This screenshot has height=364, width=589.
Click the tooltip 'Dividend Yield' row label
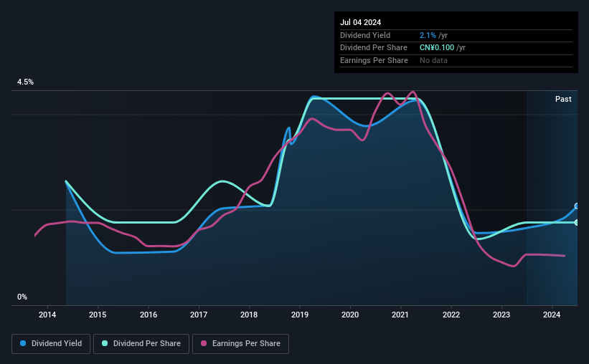365,35
